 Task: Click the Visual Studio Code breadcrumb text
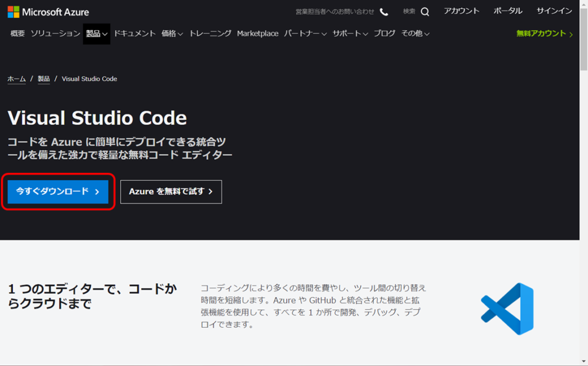(x=89, y=79)
